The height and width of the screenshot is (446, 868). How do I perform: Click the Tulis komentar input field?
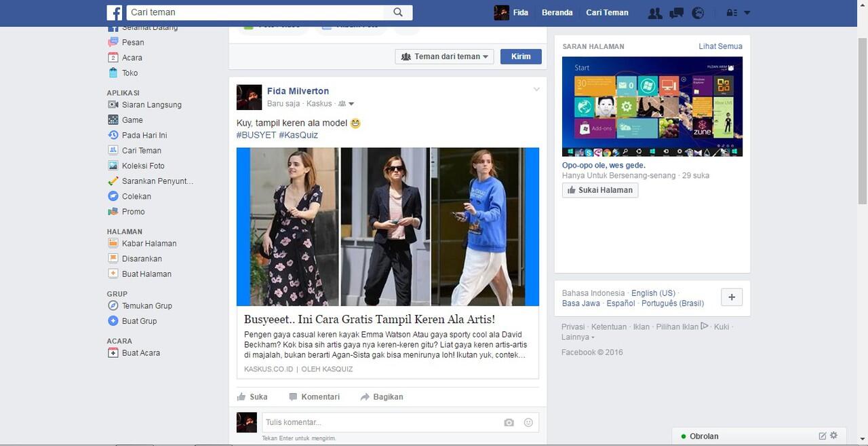pos(381,422)
